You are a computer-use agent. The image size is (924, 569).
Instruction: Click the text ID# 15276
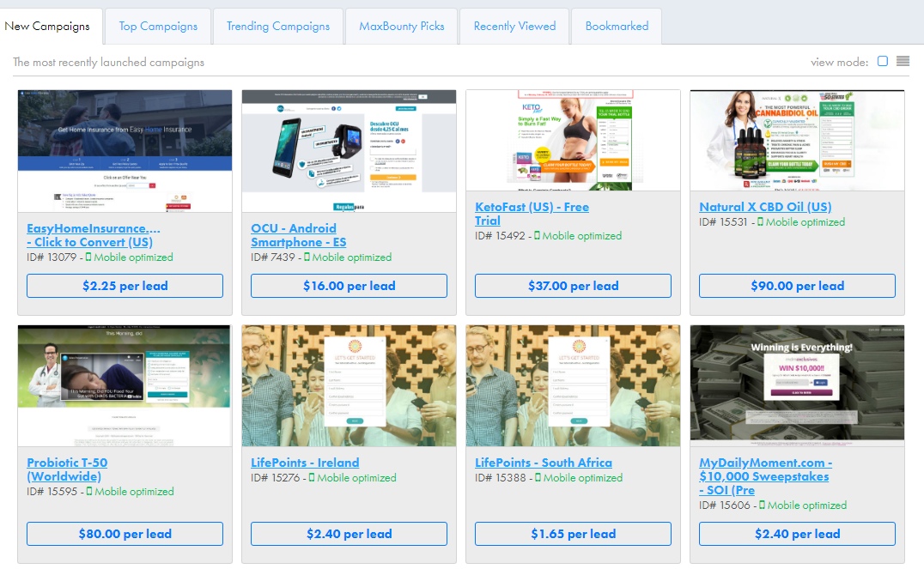(275, 478)
